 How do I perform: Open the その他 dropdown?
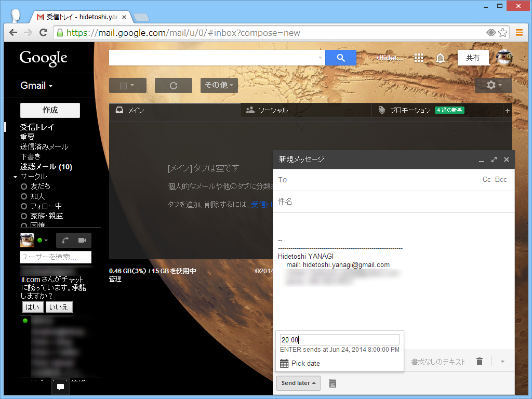219,85
